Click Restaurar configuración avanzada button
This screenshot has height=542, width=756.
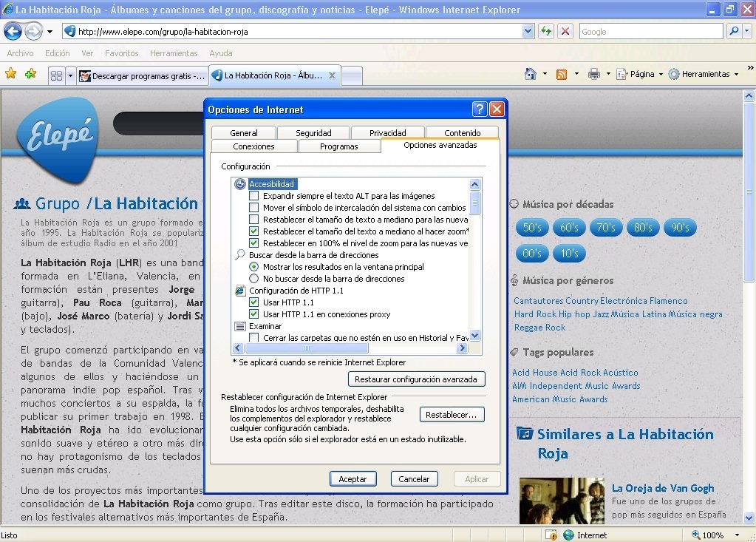[x=416, y=379]
